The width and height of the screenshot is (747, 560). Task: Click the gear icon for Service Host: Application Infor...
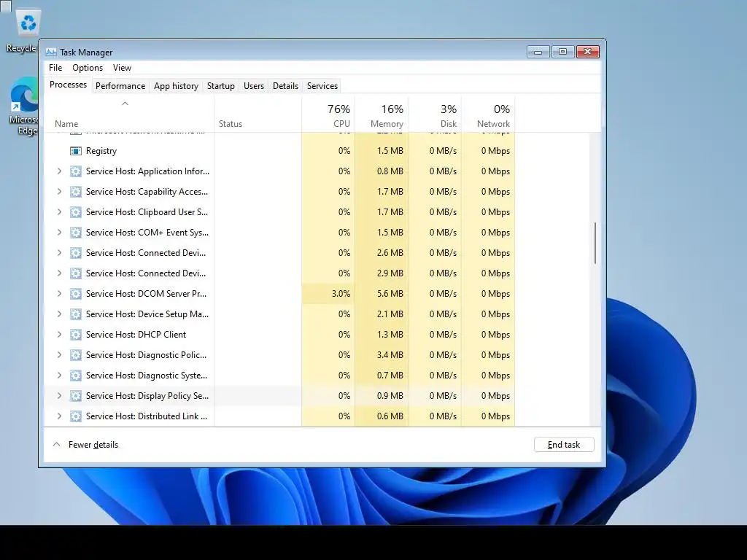tap(76, 171)
